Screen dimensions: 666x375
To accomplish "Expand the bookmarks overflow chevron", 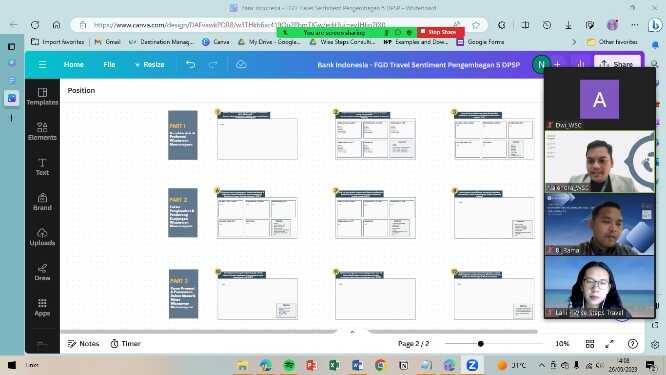I will coord(574,42).
